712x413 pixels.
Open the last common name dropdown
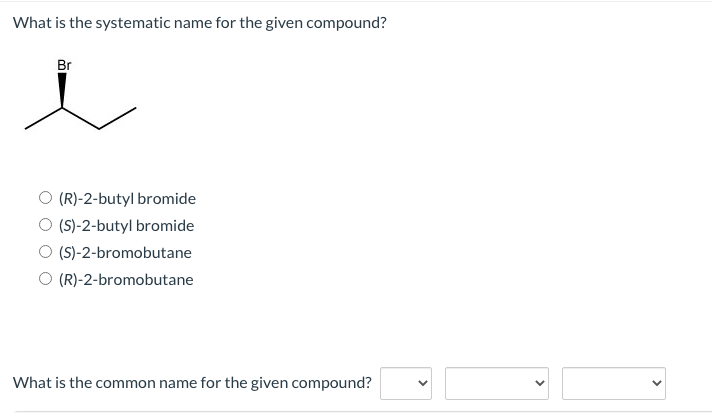614,384
